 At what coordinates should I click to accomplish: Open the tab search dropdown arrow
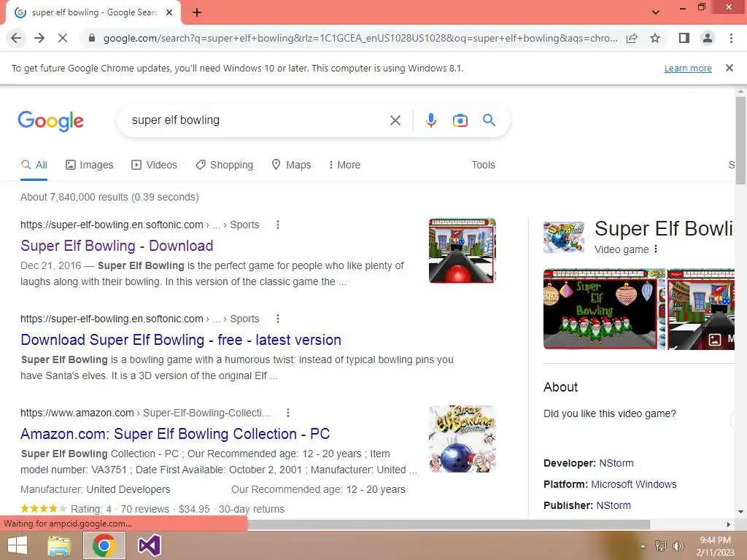point(656,12)
